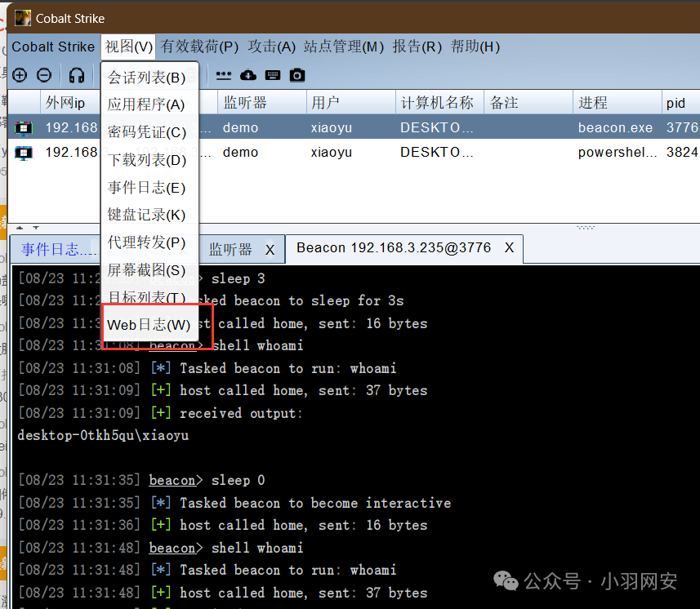Open keystrokes via the keyboard icon
The image size is (700, 609).
[x=273, y=75]
